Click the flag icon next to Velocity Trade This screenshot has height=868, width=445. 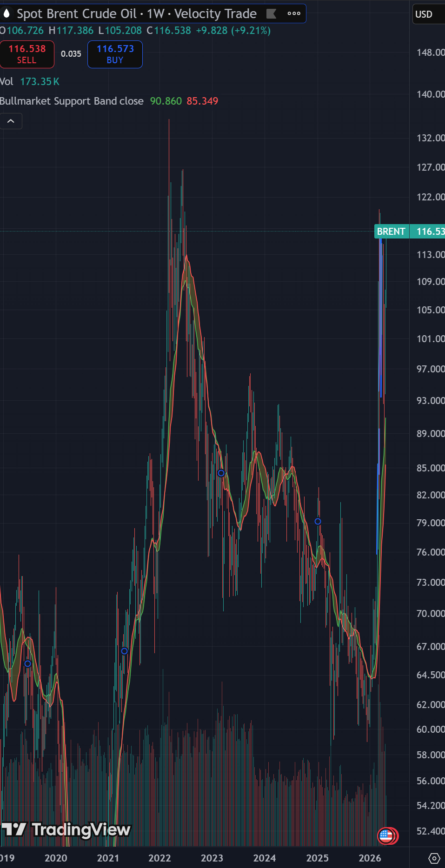[x=271, y=14]
